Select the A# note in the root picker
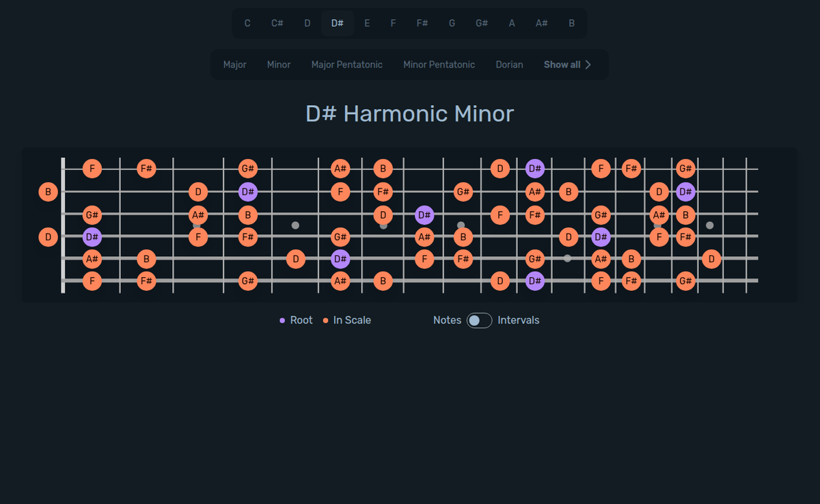The height and width of the screenshot is (504, 820). pos(541,23)
